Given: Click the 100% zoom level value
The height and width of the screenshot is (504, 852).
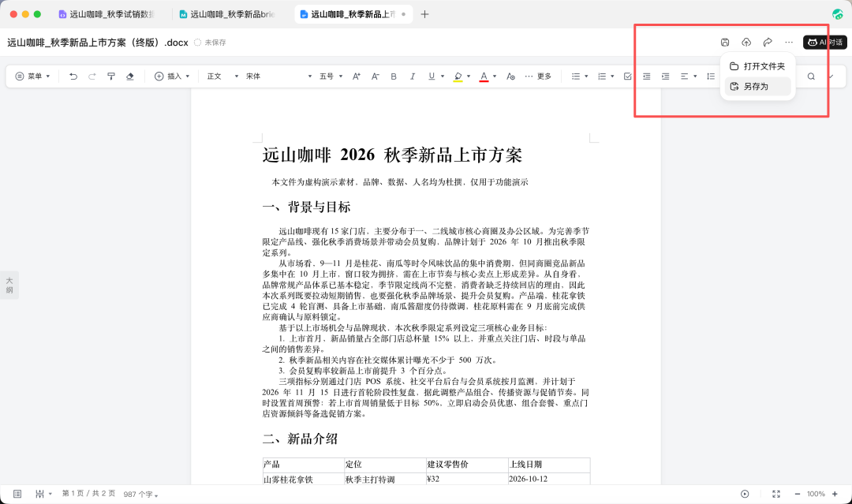Looking at the screenshot, I should tap(816, 494).
